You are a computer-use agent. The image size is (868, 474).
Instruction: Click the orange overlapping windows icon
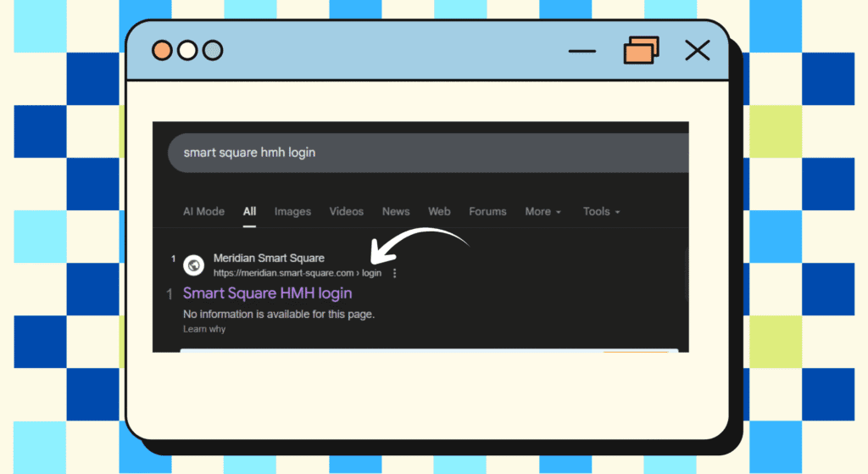(x=641, y=50)
